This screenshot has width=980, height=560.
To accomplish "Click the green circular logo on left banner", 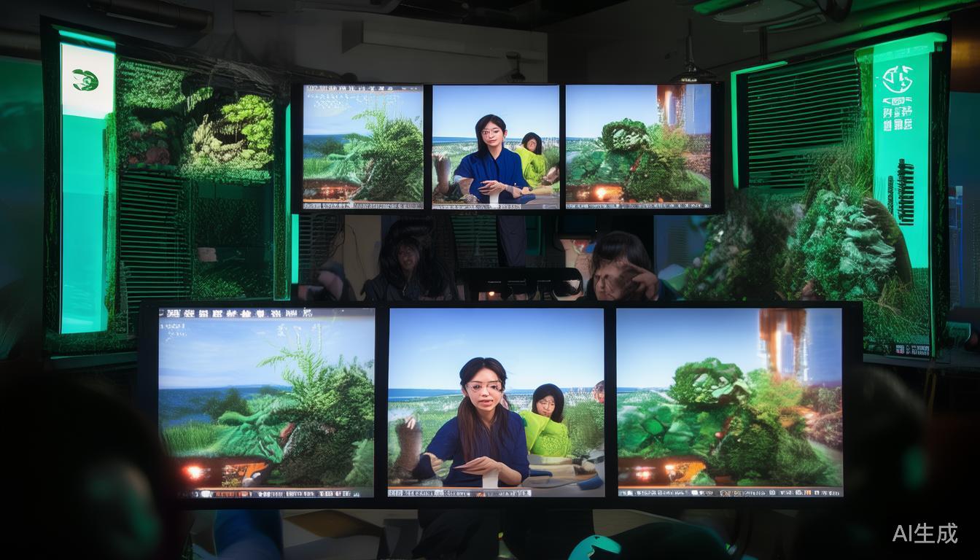I will [85, 79].
